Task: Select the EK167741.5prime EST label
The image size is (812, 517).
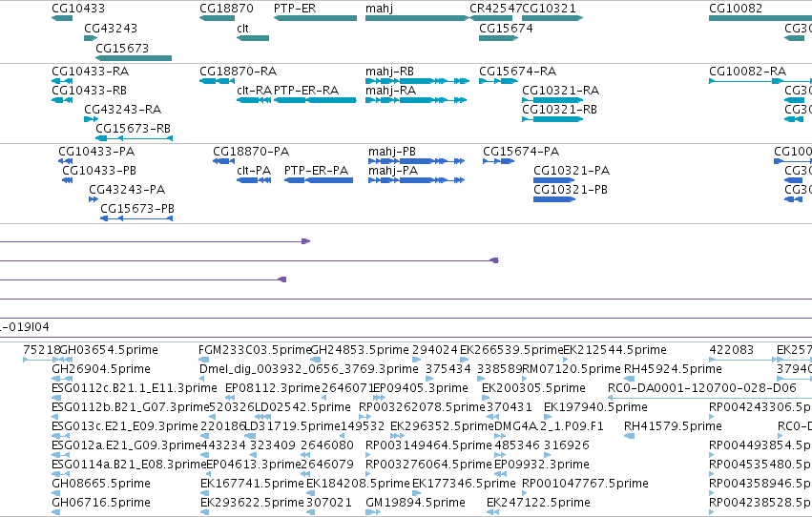Action: click(x=252, y=484)
